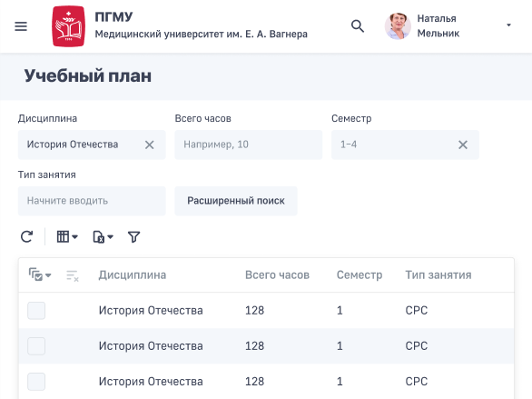Expand the user account dropdown arrow
532x399 pixels.
pyautogui.click(x=508, y=25)
